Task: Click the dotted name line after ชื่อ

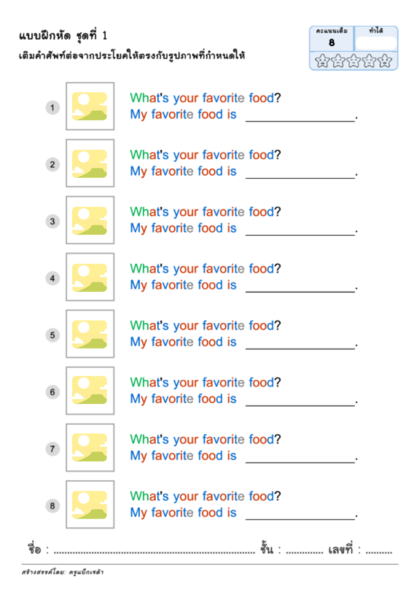Action: (x=155, y=550)
